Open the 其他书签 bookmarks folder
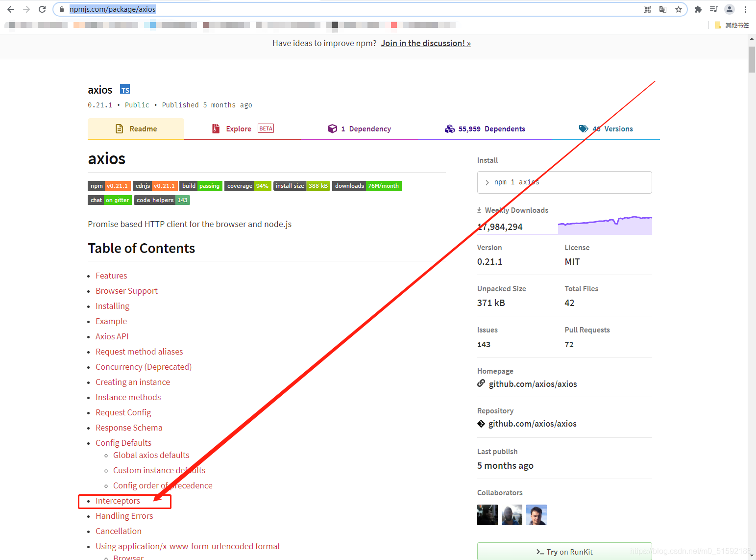756x560 pixels. 732,25
